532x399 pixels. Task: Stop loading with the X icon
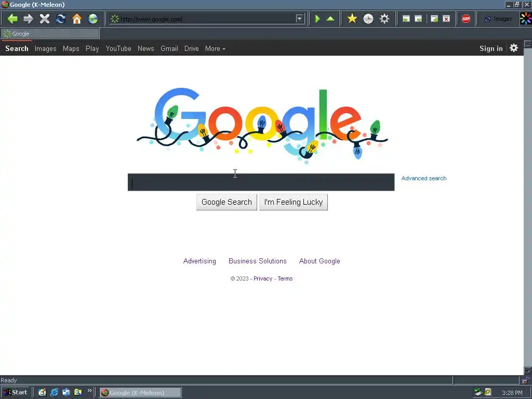click(x=45, y=19)
